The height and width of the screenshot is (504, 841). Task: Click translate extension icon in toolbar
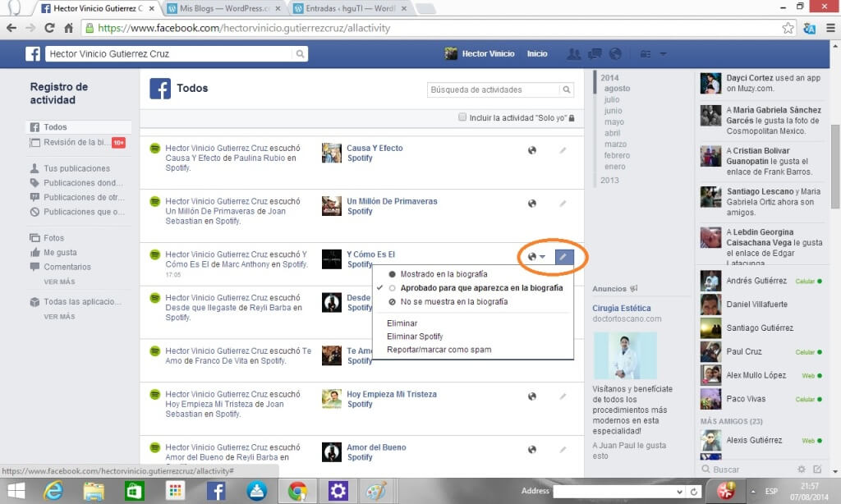pyautogui.click(x=809, y=28)
